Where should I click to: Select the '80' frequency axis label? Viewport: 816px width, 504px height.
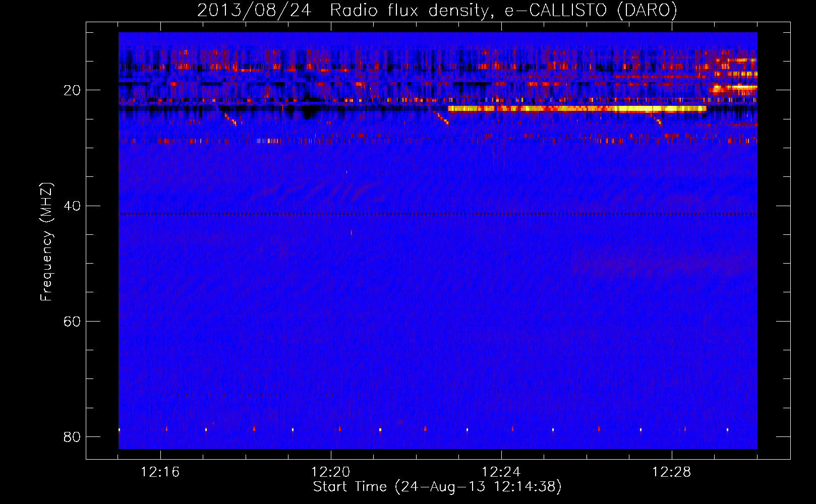(72, 436)
